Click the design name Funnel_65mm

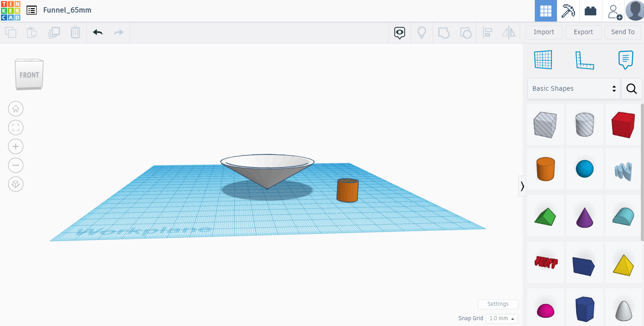click(x=67, y=10)
